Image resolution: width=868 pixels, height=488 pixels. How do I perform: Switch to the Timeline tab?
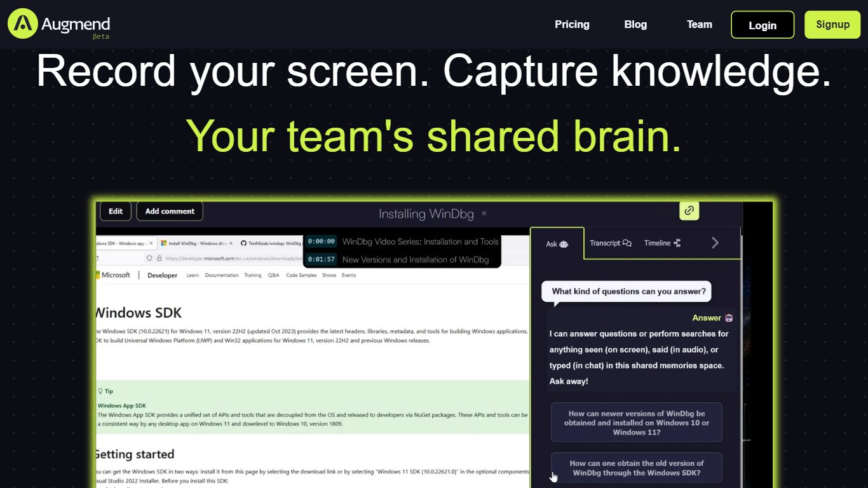point(662,243)
